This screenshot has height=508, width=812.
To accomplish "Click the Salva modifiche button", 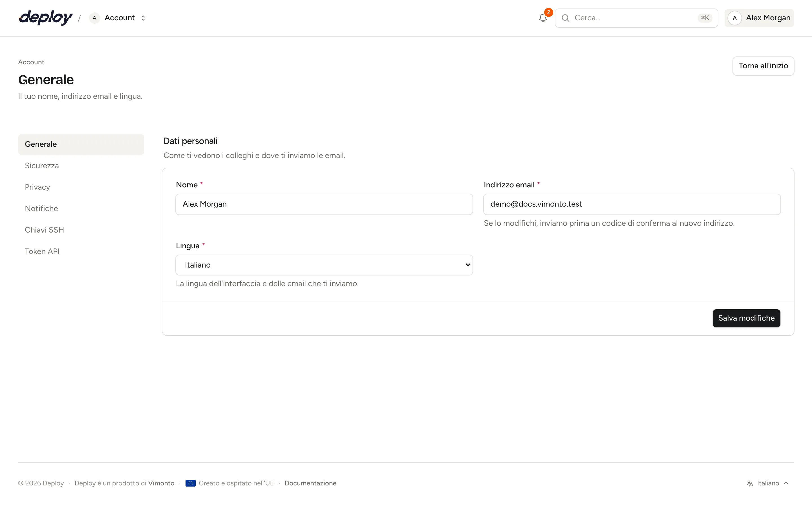I will (x=746, y=318).
